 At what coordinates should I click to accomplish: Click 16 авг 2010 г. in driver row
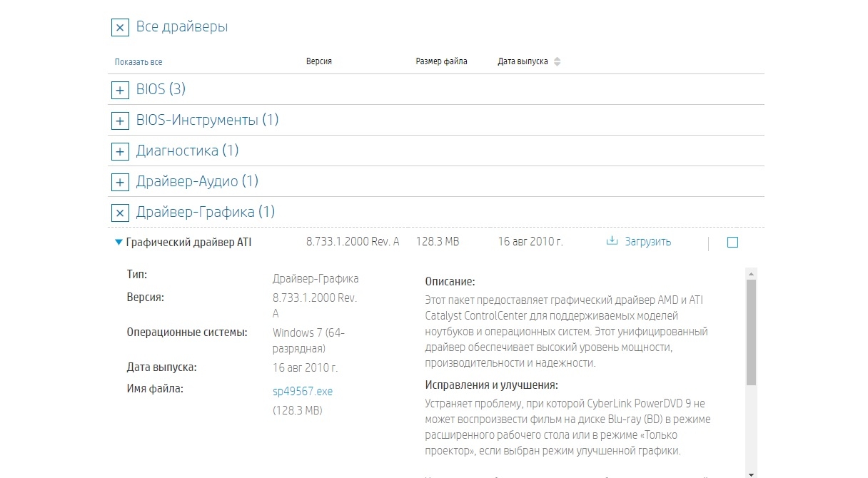530,241
